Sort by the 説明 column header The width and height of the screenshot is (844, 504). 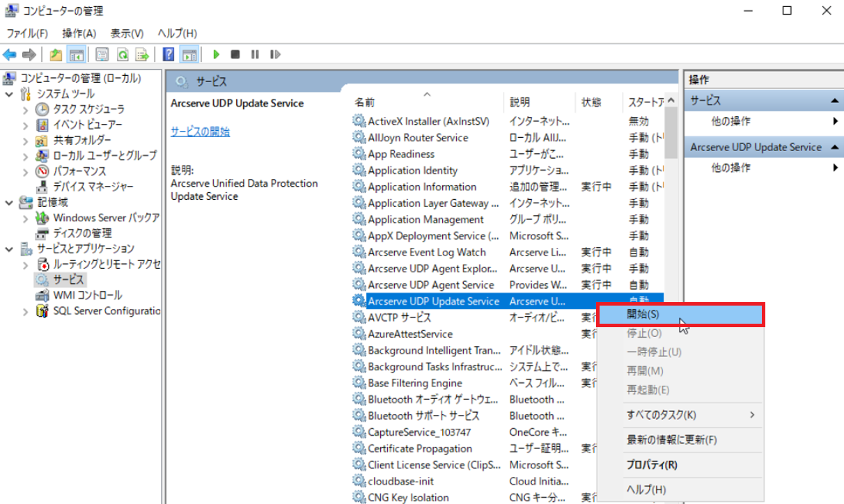click(x=540, y=102)
